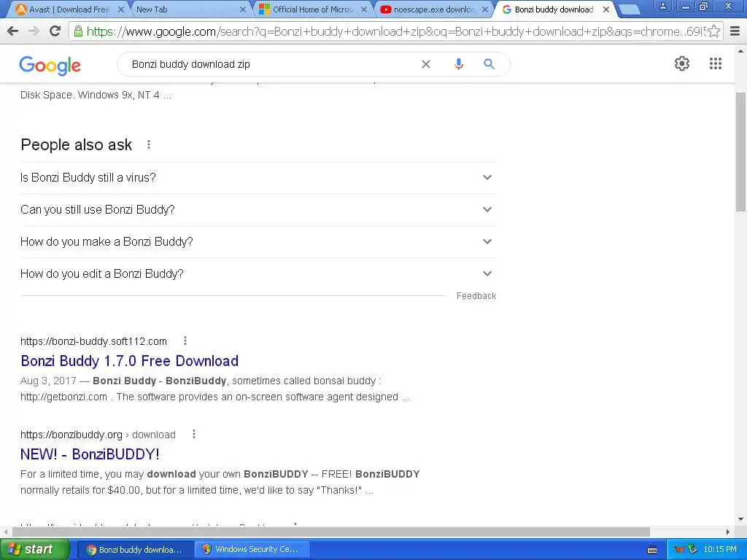
Task: Click the Google search input field
Action: pyautogui.click(x=271, y=64)
